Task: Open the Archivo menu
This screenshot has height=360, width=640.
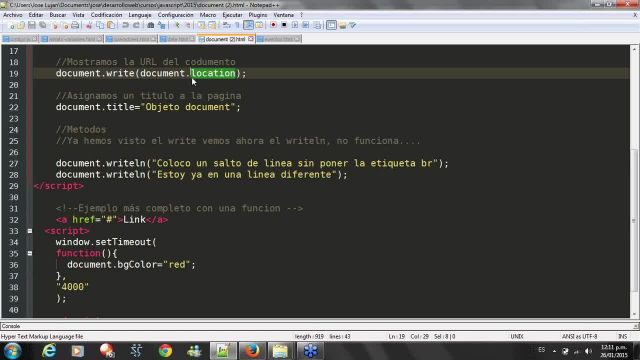Action: point(13,15)
